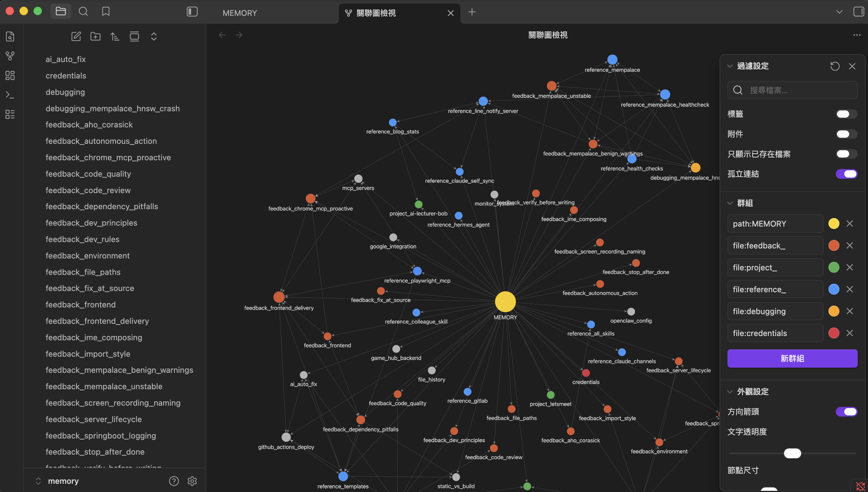Remove the file:debugging group
The image size is (868, 492).
click(x=849, y=311)
